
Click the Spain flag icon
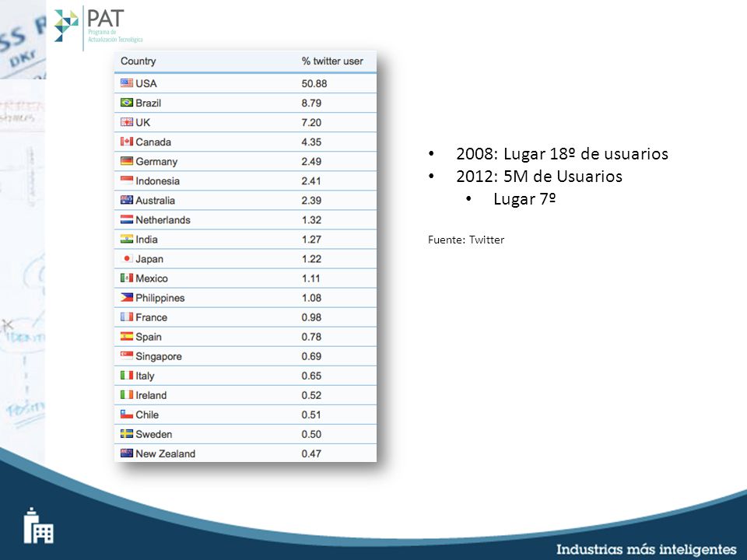click(127, 337)
